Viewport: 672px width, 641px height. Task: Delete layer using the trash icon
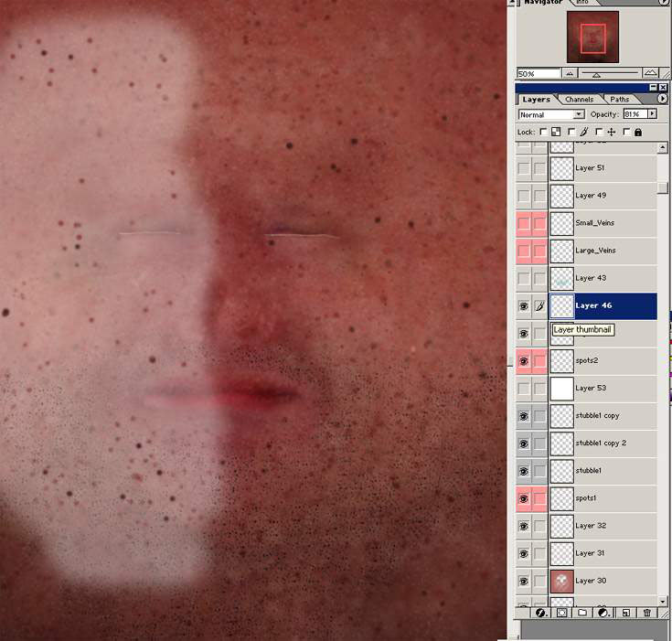coord(647,613)
